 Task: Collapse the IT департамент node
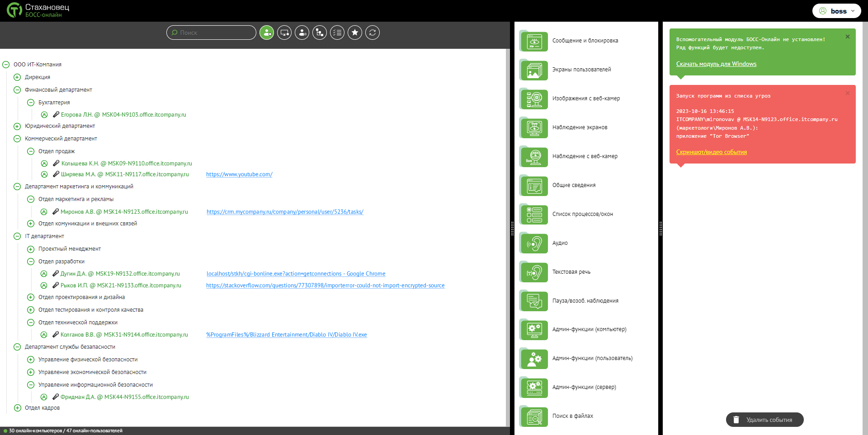[17, 236]
